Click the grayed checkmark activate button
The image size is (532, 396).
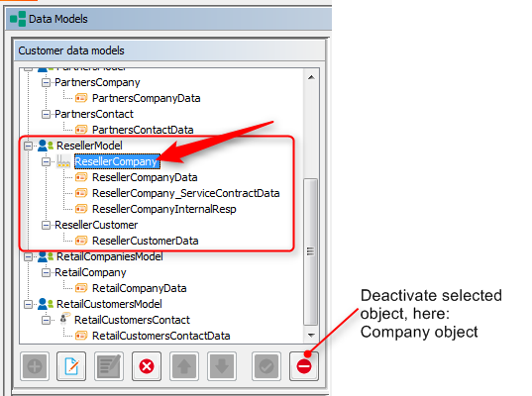point(266,366)
